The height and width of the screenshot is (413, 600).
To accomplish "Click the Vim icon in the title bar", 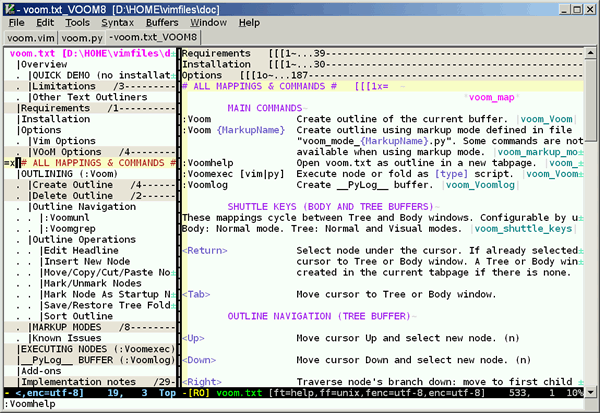I will 10,7.
